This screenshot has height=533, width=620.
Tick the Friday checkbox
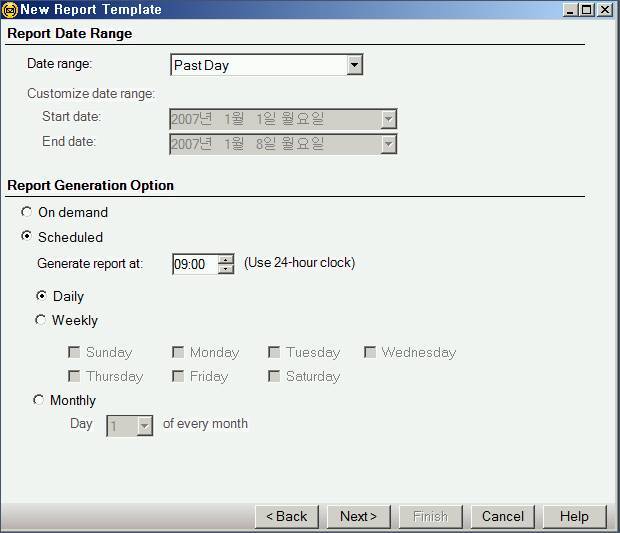(178, 376)
